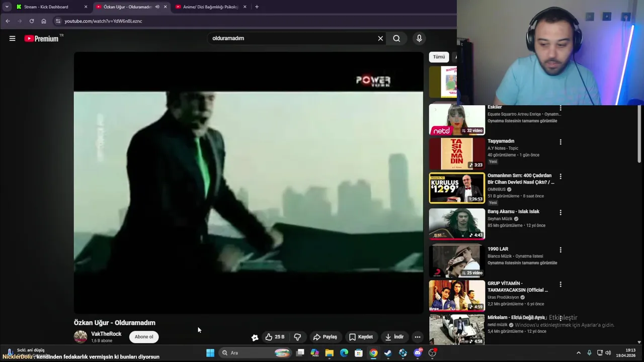Click the youtube.com URL address bar
This screenshot has width=644, height=362.
103,21
